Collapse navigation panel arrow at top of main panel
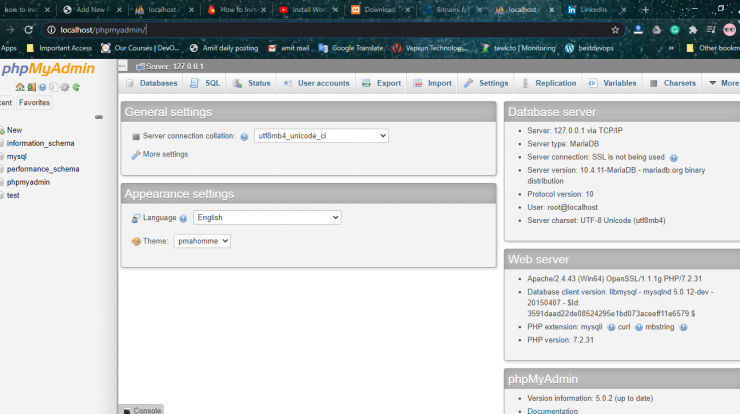The height and width of the screenshot is (414, 740). click(x=123, y=66)
